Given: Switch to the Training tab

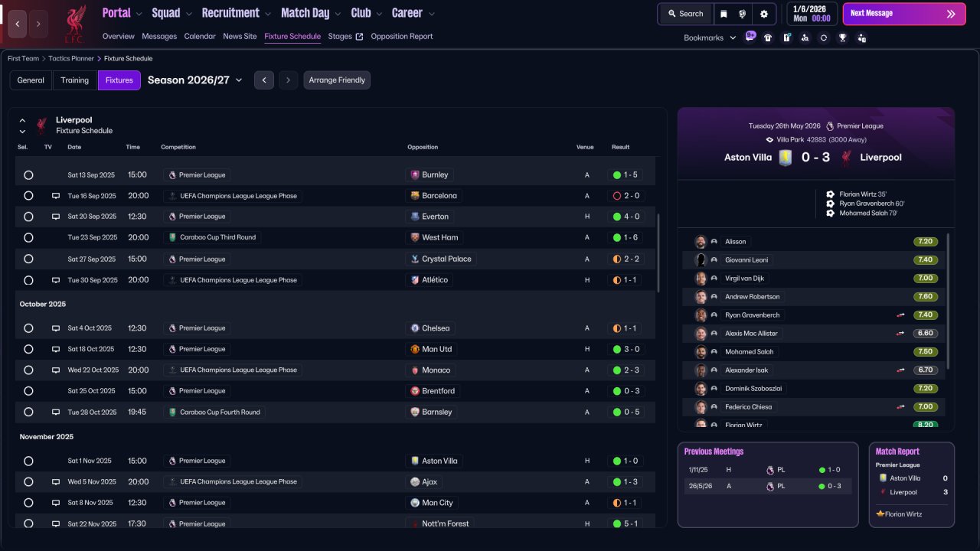Looking at the screenshot, I should coord(75,80).
